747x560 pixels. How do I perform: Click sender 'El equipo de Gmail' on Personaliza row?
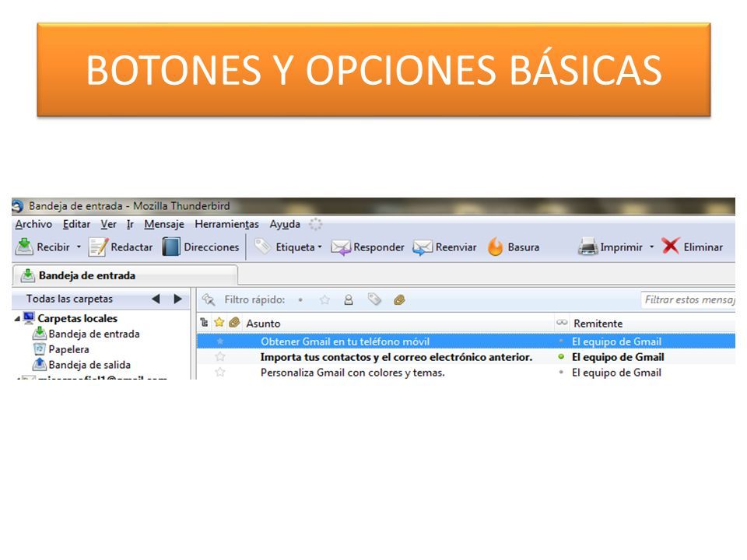click(616, 373)
